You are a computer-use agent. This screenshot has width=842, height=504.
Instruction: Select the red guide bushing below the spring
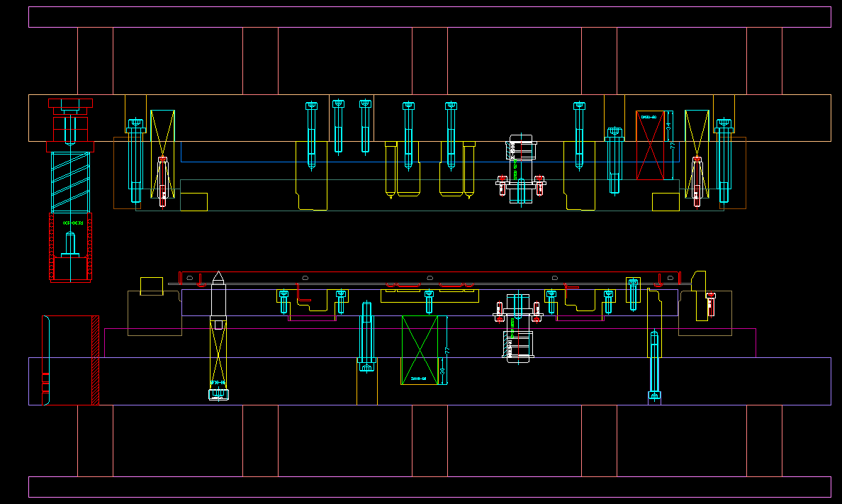pyautogui.click(x=70, y=248)
